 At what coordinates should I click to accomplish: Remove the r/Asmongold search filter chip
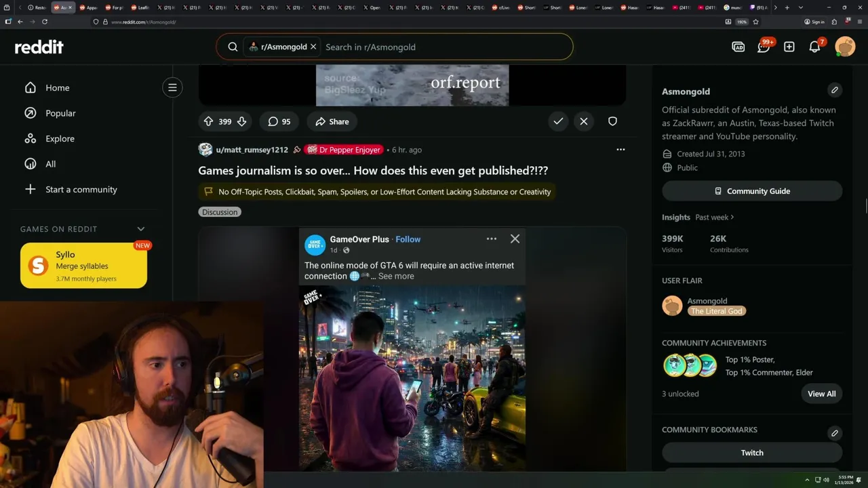tap(313, 47)
